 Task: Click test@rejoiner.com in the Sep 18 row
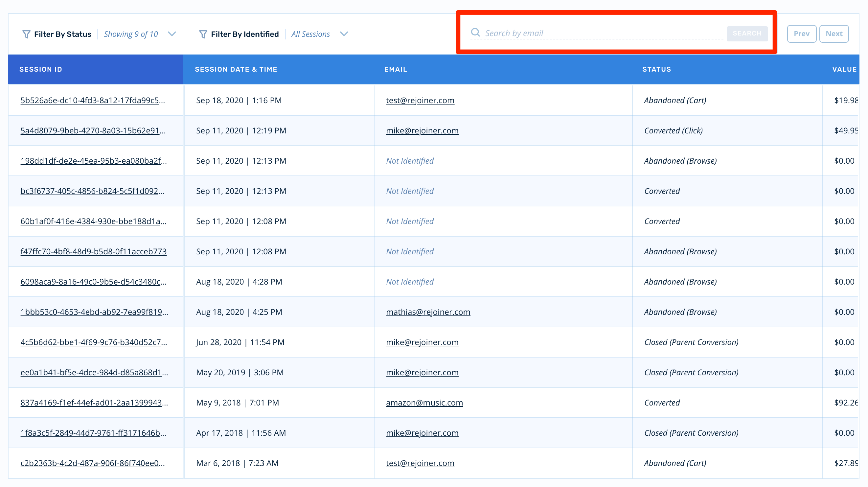coord(420,101)
